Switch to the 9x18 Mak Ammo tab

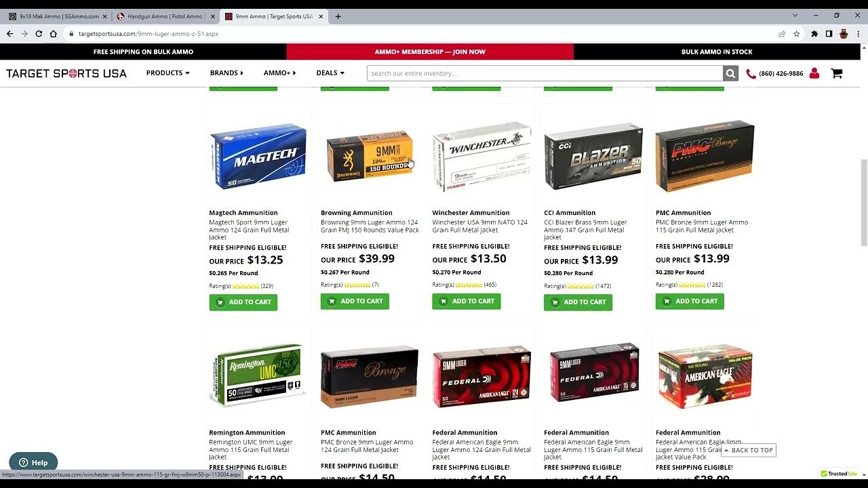pyautogui.click(x=58, y=16)
